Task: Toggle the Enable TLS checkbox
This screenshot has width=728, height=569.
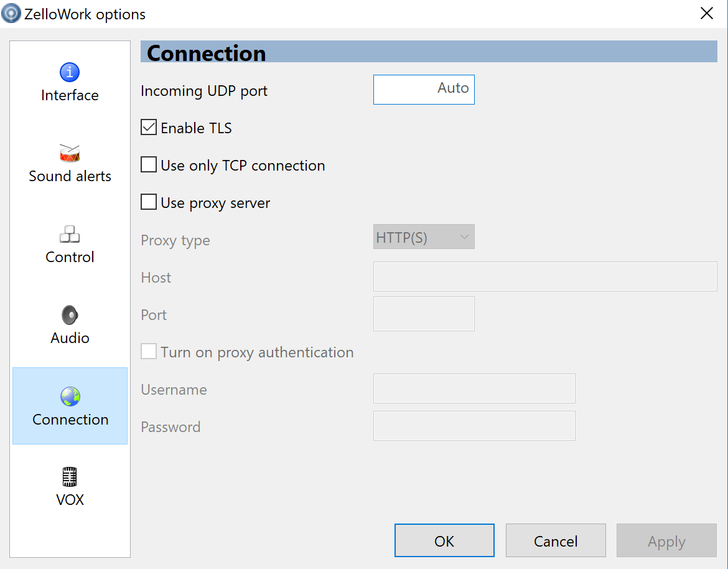Action: [x=149, y=127]
